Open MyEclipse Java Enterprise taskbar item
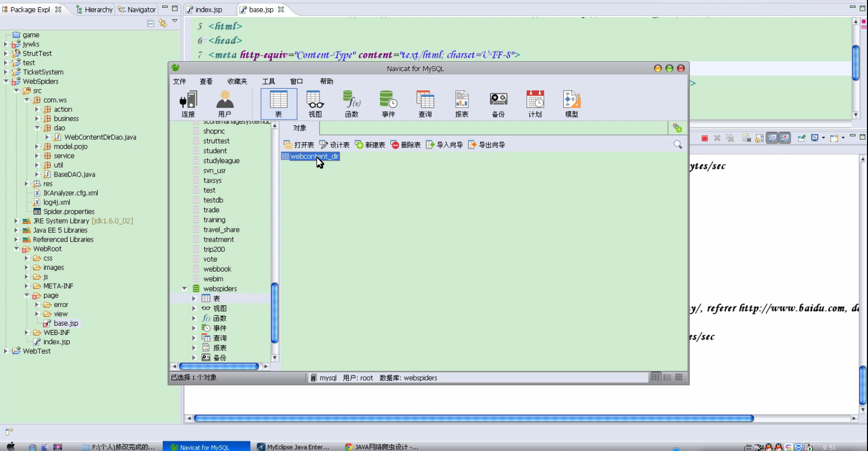The image size is (868, 451). [x=293, y=447]
